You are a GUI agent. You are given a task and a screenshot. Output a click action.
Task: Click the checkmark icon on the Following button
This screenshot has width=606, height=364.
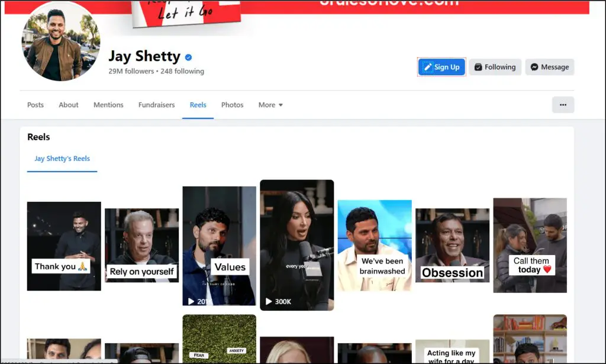(x=478, y=67)
